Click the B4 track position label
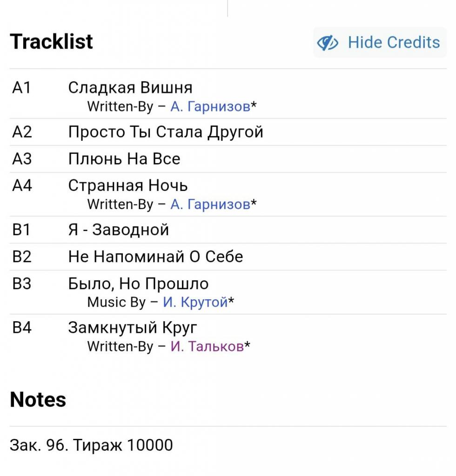Image resolution: width=456 pixels, height=476 pixels. click(22, 328)
